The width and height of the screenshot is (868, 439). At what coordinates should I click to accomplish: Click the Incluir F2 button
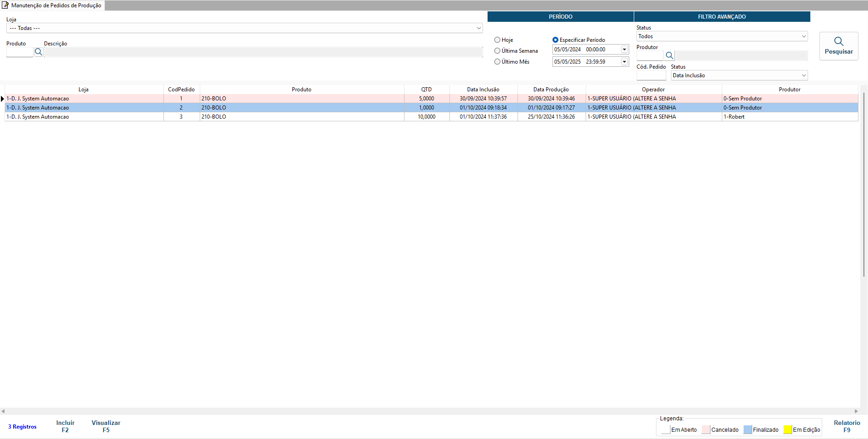click(x=65, y=426)
